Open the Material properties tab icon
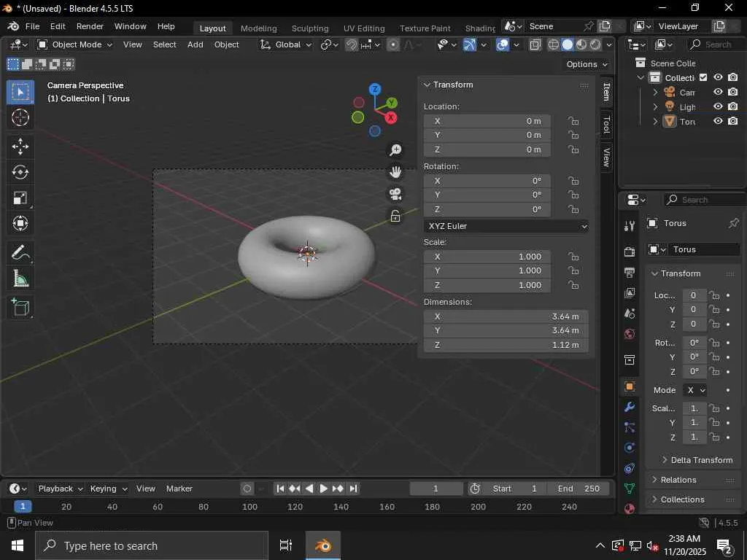Screen dimensions: 747x560 pos(630,508)
